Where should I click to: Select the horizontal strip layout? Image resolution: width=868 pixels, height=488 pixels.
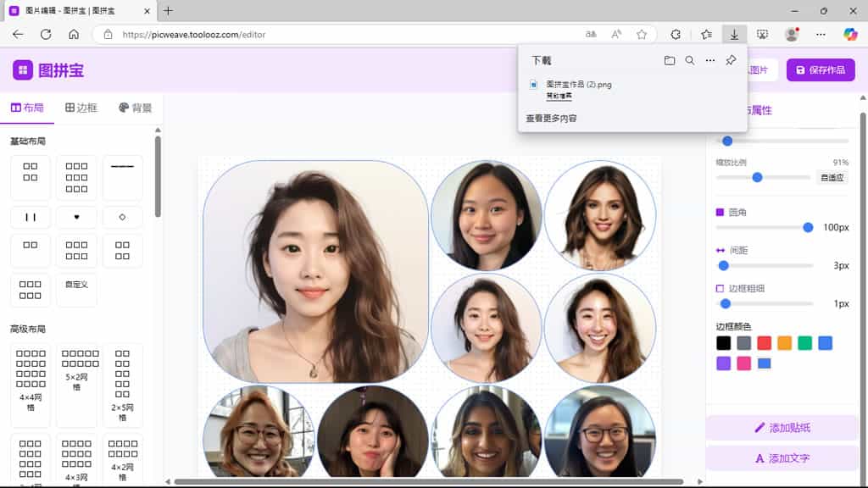point(122,177)
